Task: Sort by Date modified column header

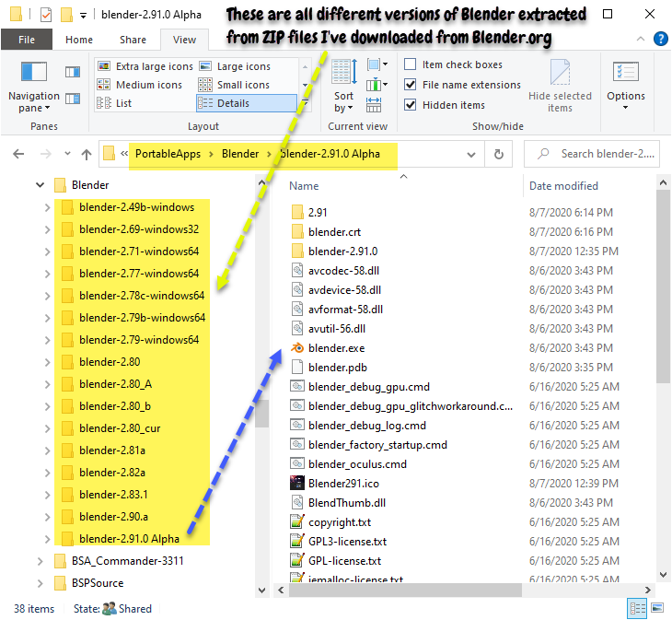Action: click(x=563, y=186)
